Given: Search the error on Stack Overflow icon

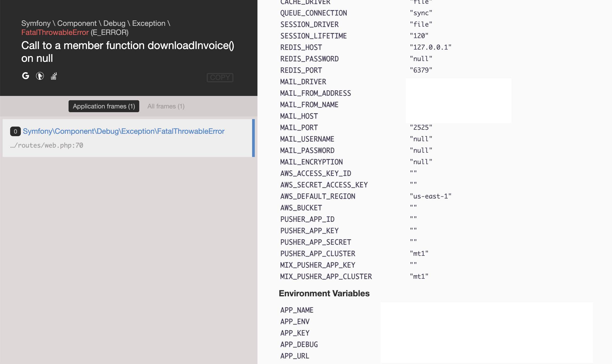Looking at the screenshot, I should coord(54,76).
